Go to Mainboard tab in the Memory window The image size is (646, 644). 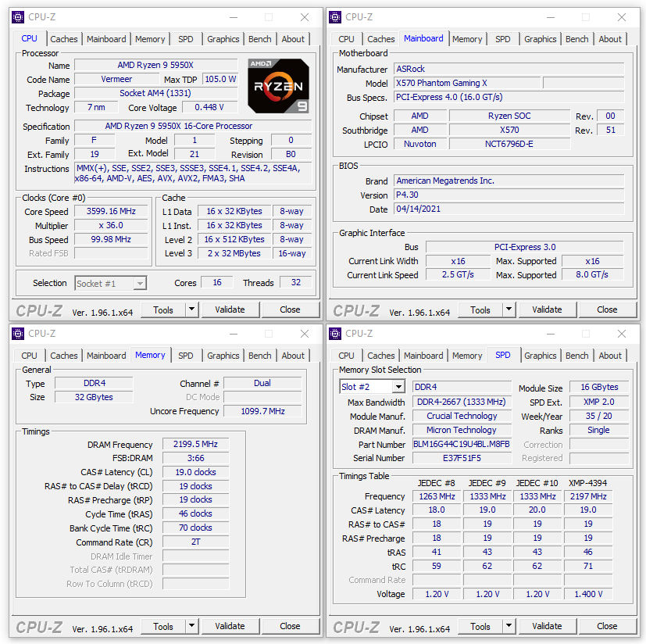tap(106, 356)
